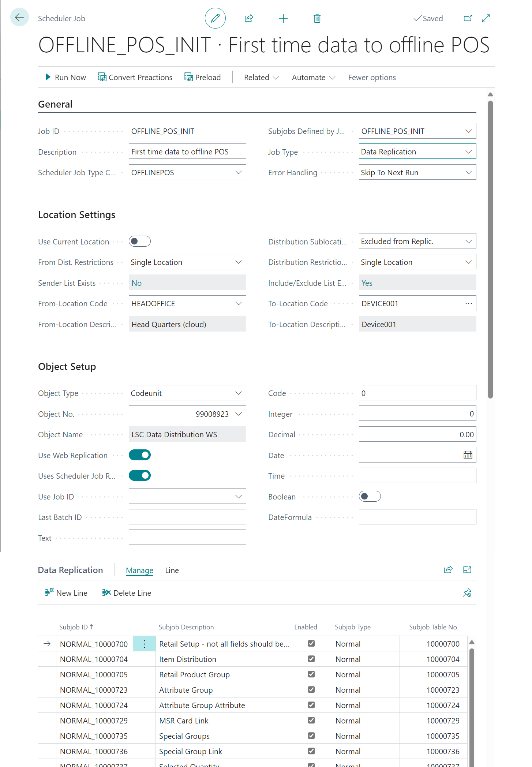The image size is (532, 767).
Task: Click the Last Batch ID input field
Action: (187, 517)
